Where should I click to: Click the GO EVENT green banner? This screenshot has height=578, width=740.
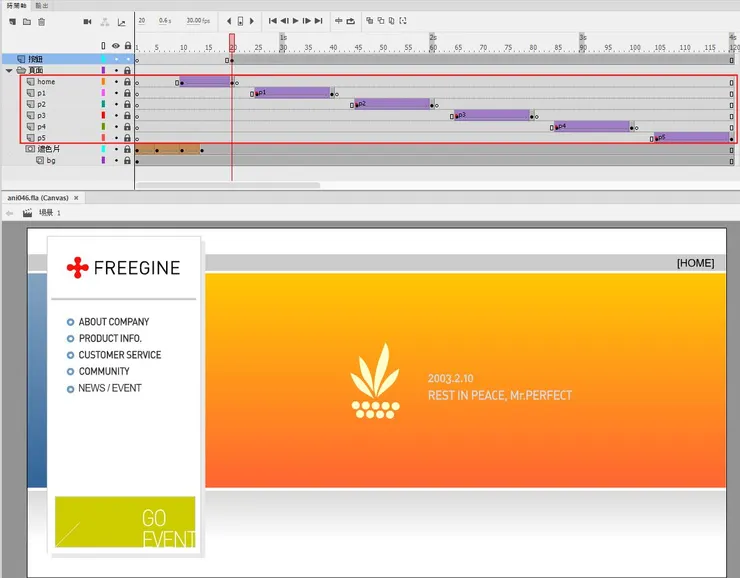pyautogui.click(x=125, y=521)
